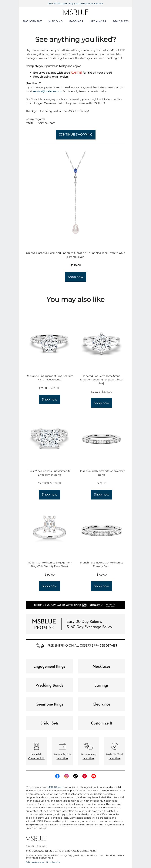Click the CONTINUE SHOPPING button
Screen dimensions: 151x868
pyautogui.click(x=76, y=134)
